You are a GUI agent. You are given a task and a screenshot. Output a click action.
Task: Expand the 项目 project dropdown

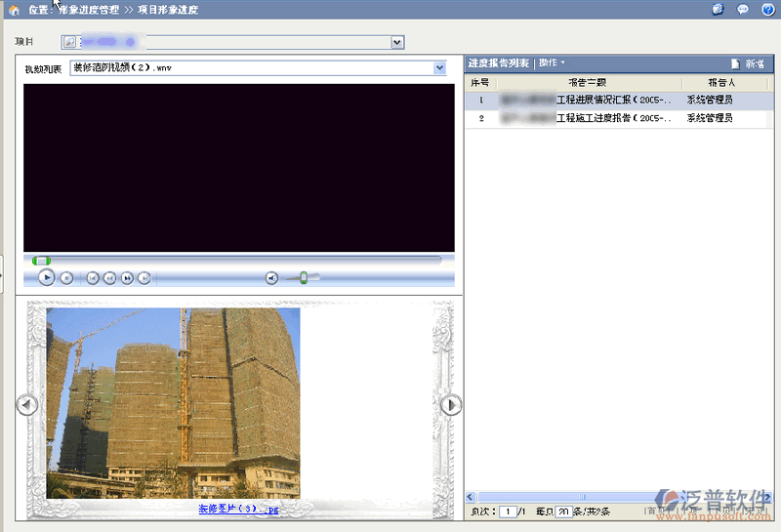tap(396, 42)
